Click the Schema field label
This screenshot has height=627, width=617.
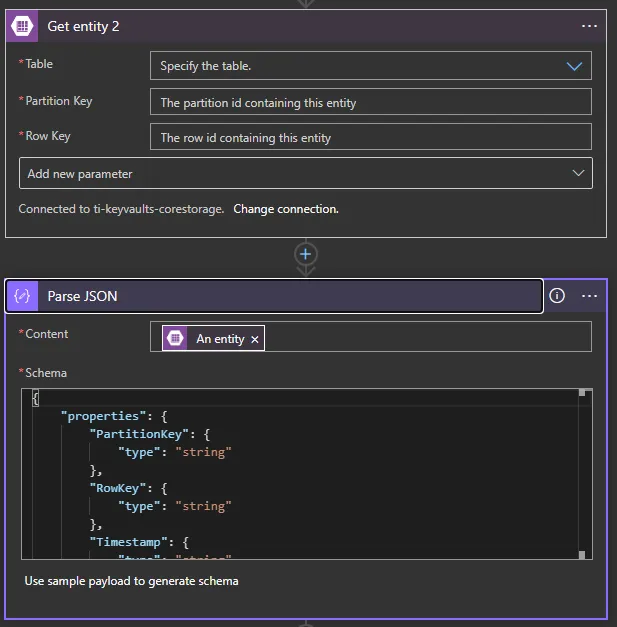[x=46, y=373]
